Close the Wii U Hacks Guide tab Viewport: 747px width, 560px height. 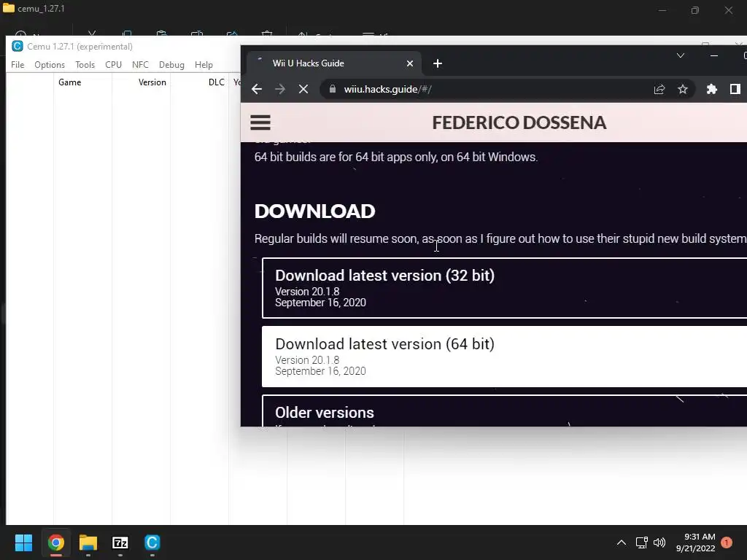pyautogui.click(x=410, y=63)
